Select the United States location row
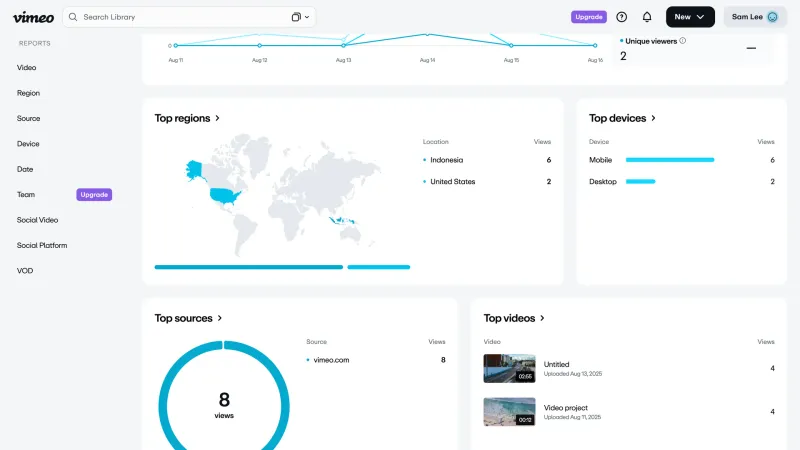The width and height of the screenshot is (800, 450). [x=487, y=182]
